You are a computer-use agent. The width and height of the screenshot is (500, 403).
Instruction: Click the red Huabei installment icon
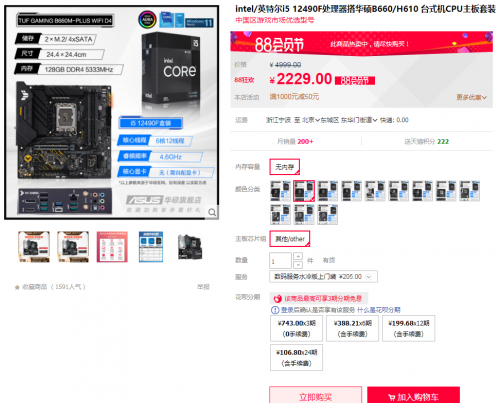(278, 298)
